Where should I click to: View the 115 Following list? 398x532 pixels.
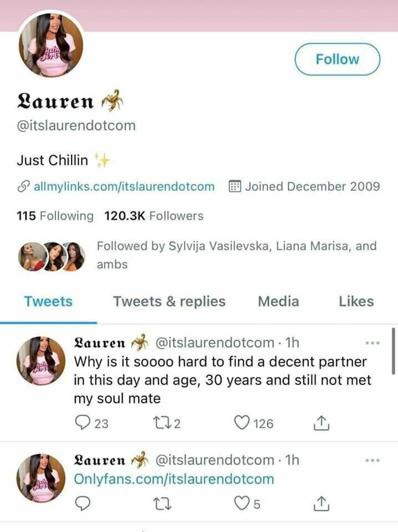click(55, 216)
